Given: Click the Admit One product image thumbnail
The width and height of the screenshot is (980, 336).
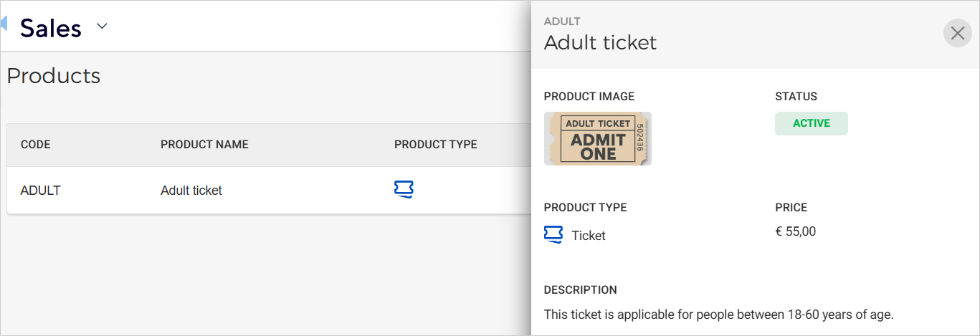Looking at the screenshot, I should [x=597, y=139].
